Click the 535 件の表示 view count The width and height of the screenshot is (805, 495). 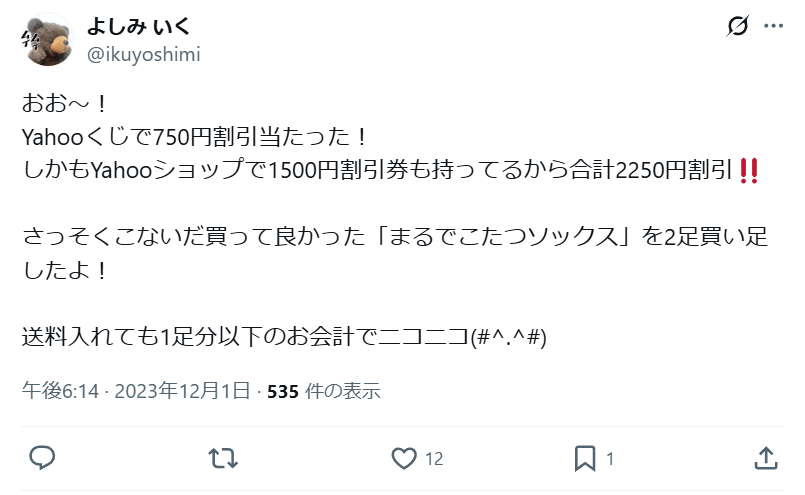tap(323, 391)
